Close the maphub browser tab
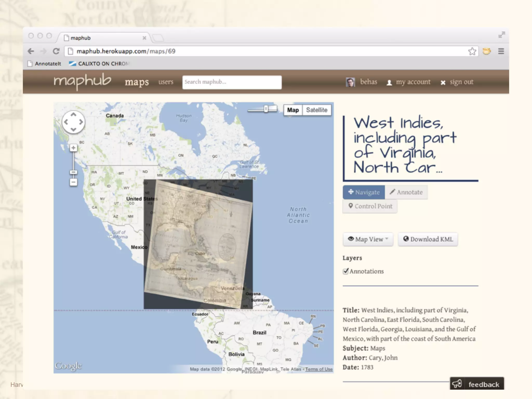Viewport: 532px width, 399px height. pyautogui.click(x=144, y=38)
